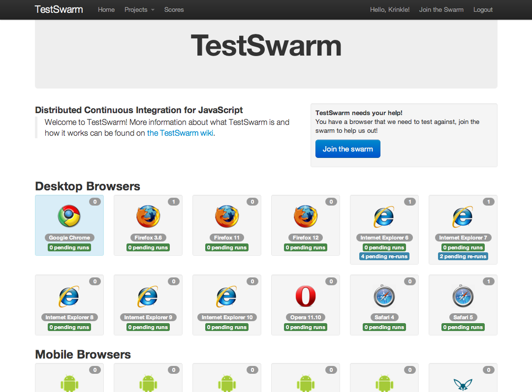The image size is (532, 392).
Task: Open the Projects dropdown menu
Action: point(139,9)
